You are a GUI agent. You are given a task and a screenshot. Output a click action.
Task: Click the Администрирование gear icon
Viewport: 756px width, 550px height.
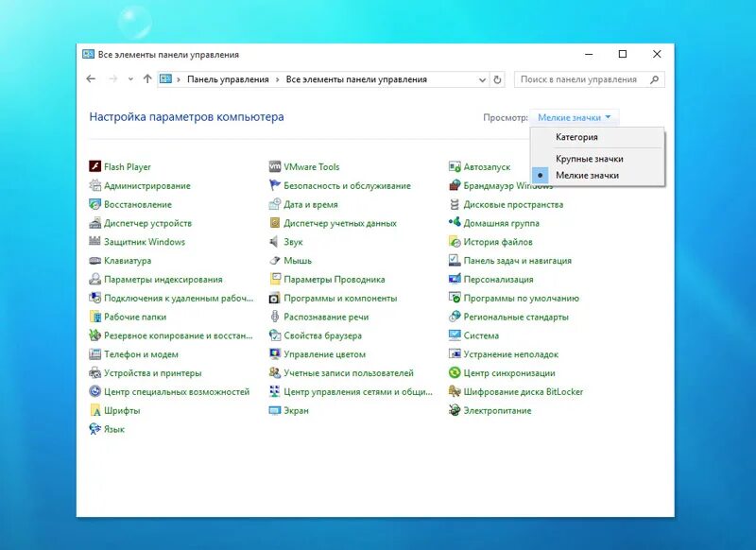(x=95, y=185)
